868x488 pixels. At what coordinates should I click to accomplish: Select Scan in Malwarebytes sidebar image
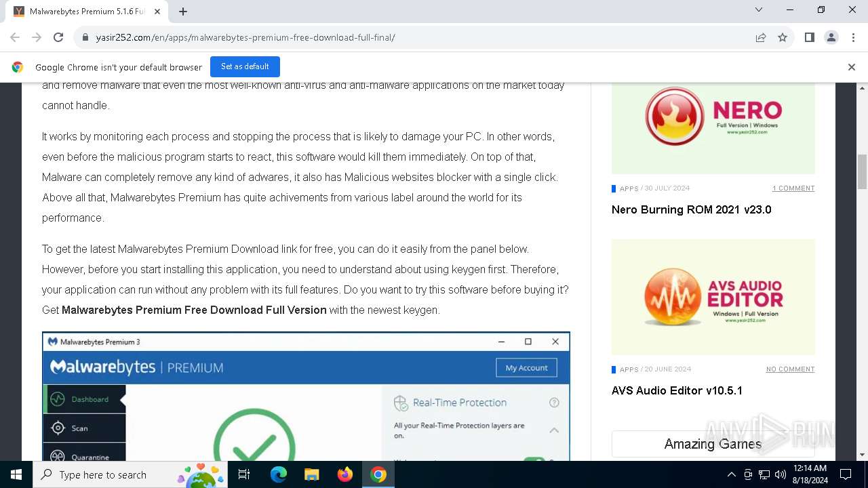pos(85,428)
